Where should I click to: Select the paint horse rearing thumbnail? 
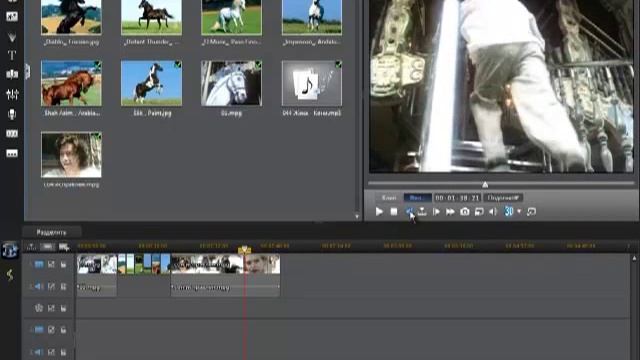click(x=151, y=83)
